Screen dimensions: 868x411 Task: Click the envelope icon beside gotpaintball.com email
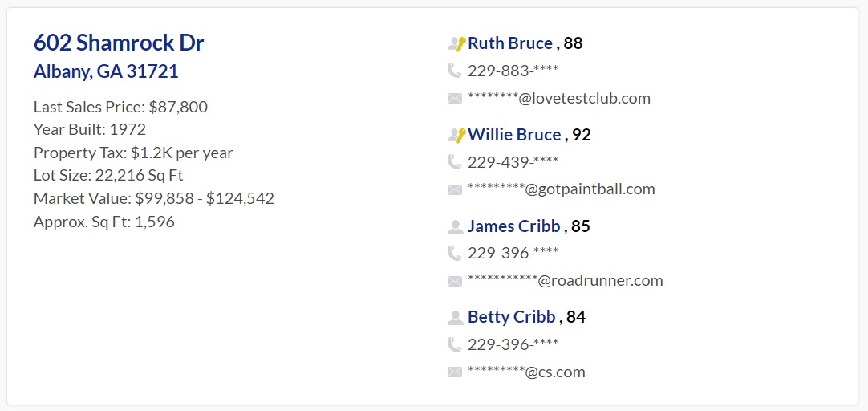tap(455, 190)
